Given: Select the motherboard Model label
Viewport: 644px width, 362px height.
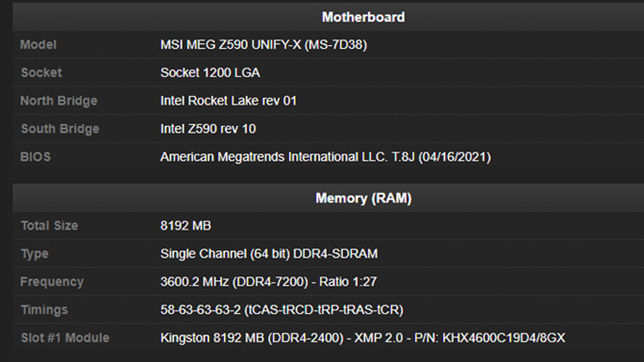Looking at the screenshot, I should 38,45.
